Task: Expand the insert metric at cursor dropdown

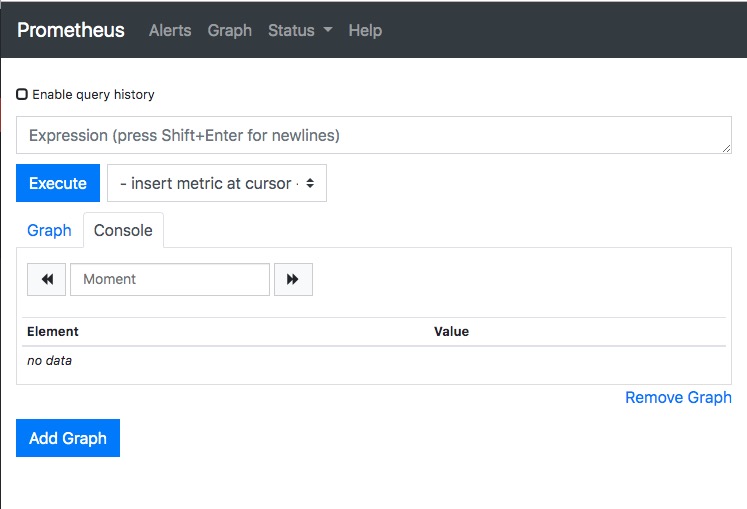Action: click(x=216, y=184)
